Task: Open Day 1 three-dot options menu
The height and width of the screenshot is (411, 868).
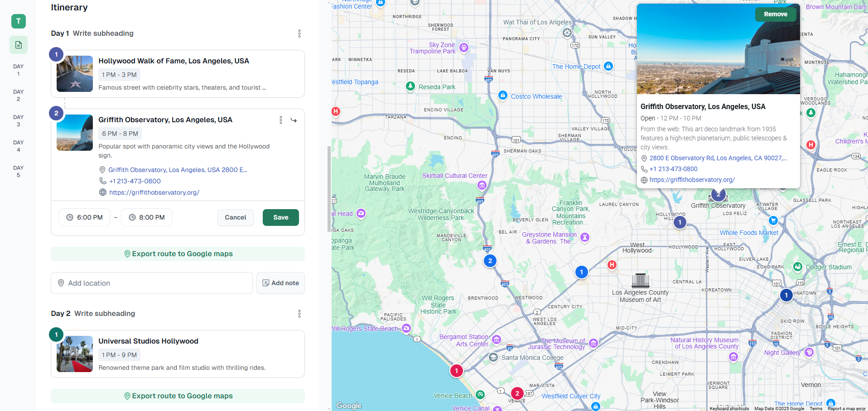Action: 299,33
